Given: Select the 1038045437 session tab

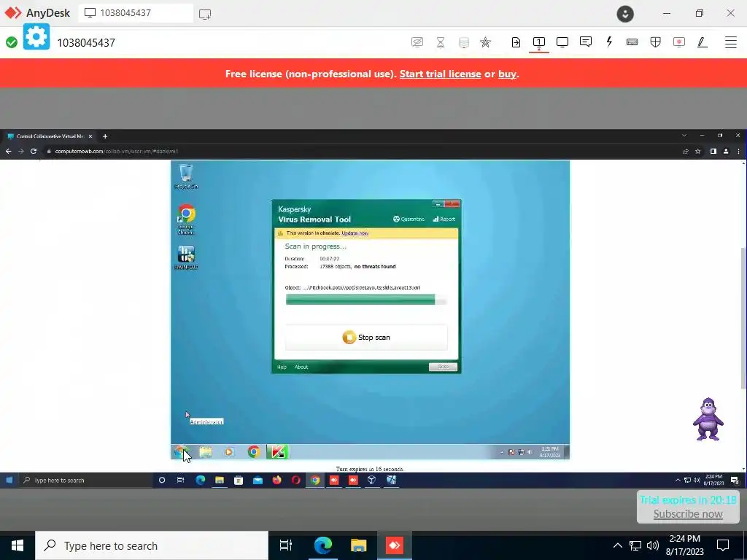Looking at the screenshot, I should [136, 13].
